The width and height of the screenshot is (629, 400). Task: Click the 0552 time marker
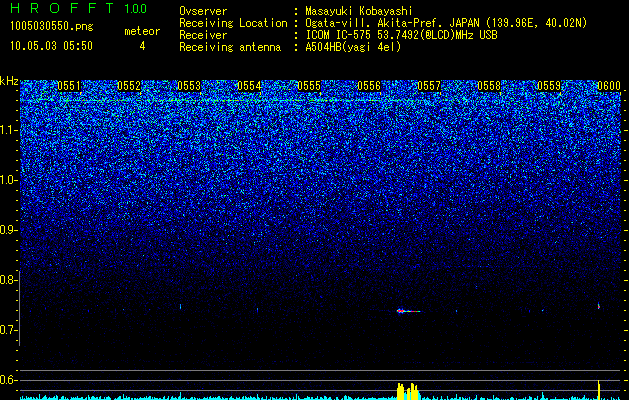coord(129,86)
